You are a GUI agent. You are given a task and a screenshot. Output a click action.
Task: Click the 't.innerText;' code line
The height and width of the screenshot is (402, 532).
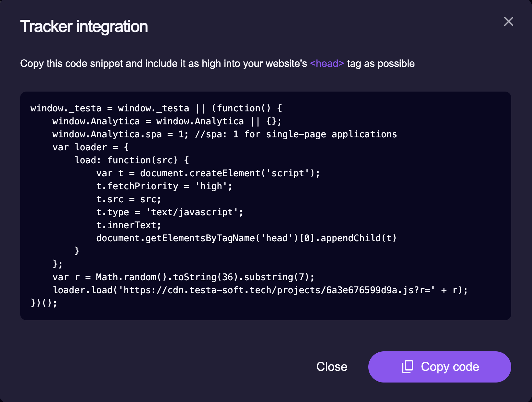(129, 225)
